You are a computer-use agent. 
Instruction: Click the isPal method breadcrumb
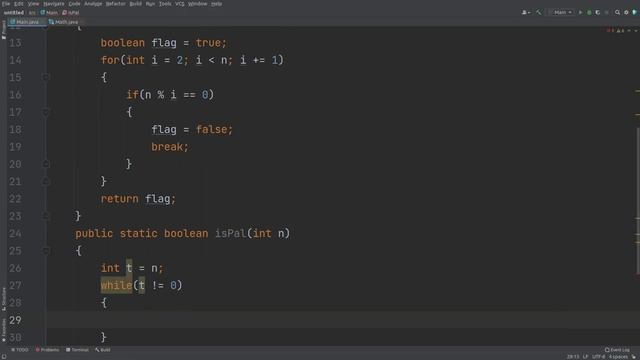(71, 13)
